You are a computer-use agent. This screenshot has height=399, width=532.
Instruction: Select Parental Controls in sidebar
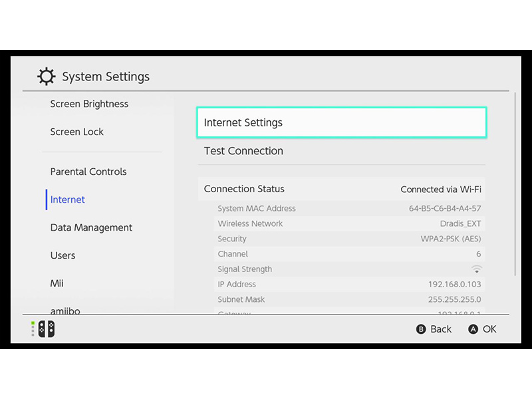click(x=88, y=172)
